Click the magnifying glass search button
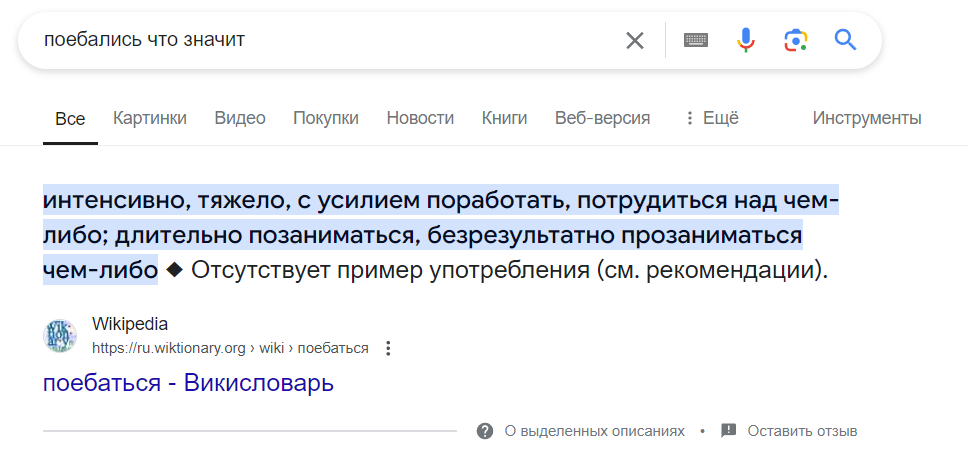Image resolution: width=968 pixels, height=467 pixels. pos(846,40)
